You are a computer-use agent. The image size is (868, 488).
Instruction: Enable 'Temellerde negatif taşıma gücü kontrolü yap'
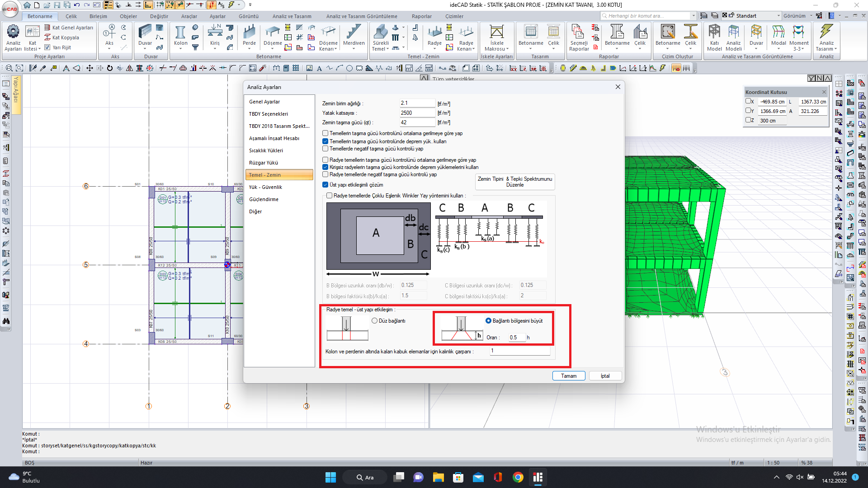(x=325, y=149)
